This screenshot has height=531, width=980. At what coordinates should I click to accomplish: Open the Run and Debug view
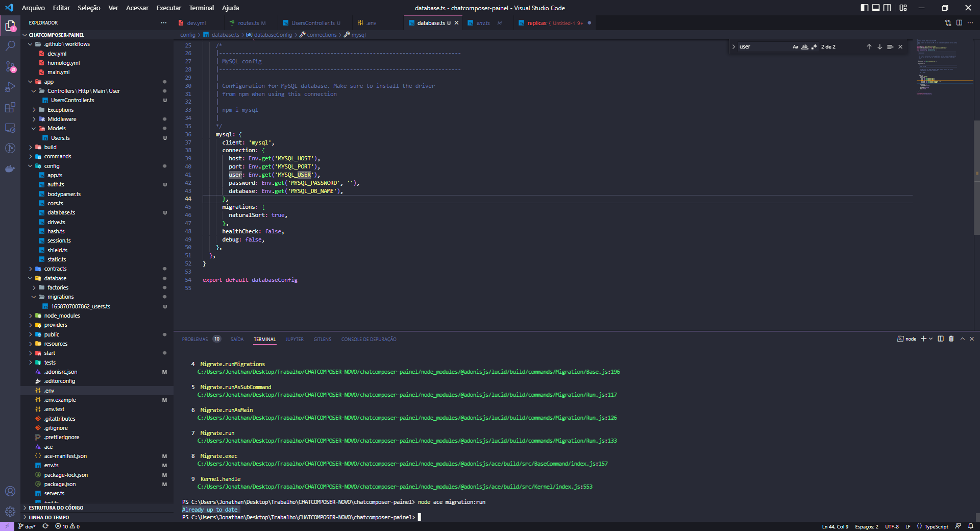tap(10, 87)
